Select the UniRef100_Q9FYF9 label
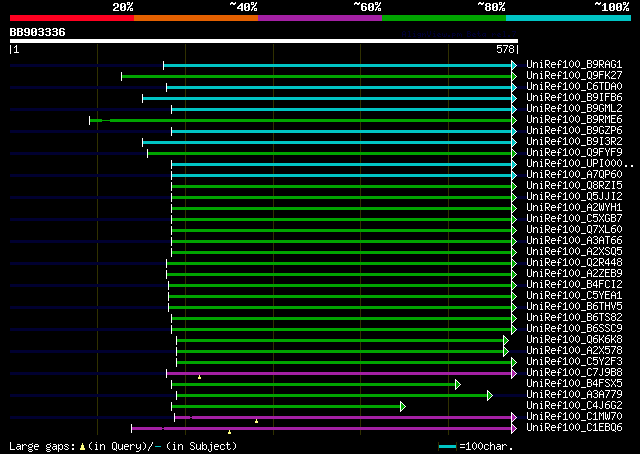 pyautogui.click(x=574, y=153)
